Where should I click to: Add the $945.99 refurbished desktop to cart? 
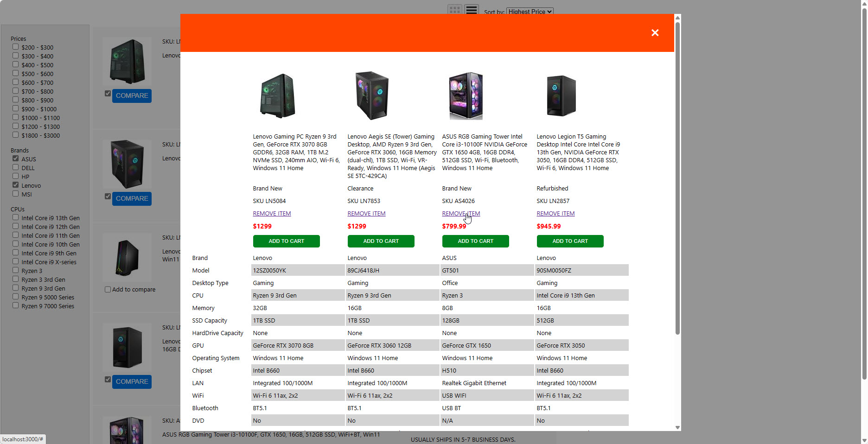click(570, 241)
